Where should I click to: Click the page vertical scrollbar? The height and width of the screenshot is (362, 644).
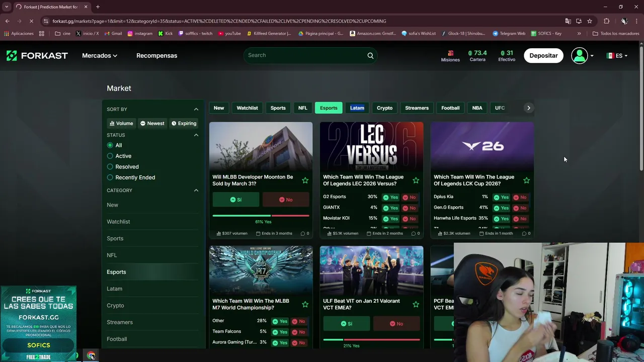[641, 108]
